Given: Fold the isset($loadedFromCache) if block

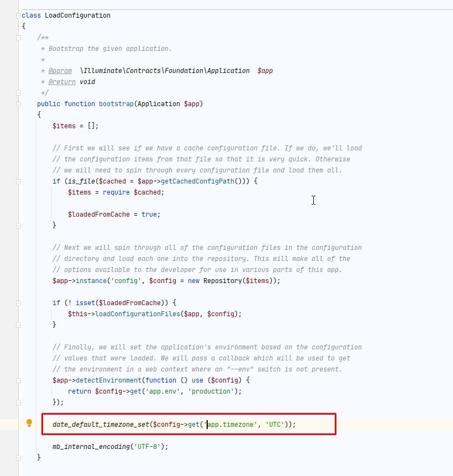Looking at the screenshot, I should (19, 304).
